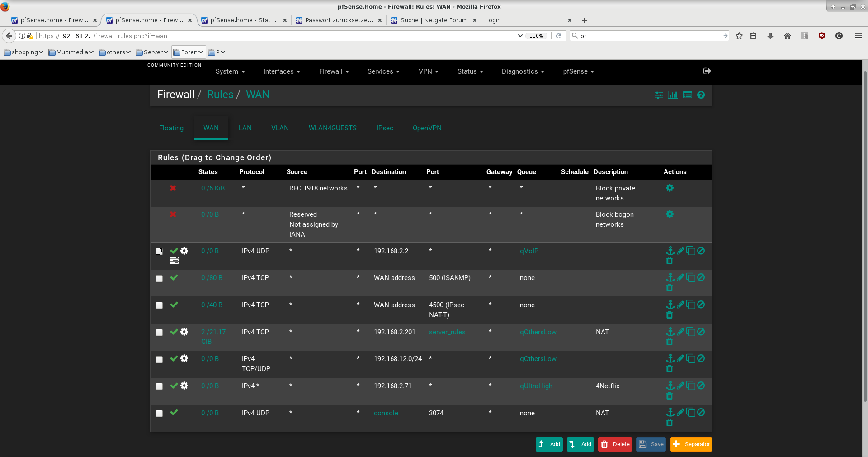Expand the Diagnostics menu dropdown
868x457 pixels.
pos(523,71)
